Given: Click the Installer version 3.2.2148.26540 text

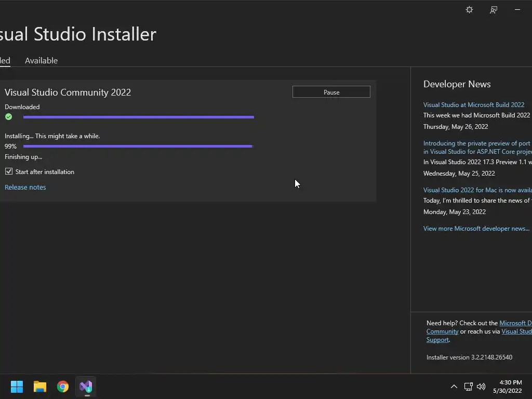Looking at the screenshot, I should pos(469,357).
